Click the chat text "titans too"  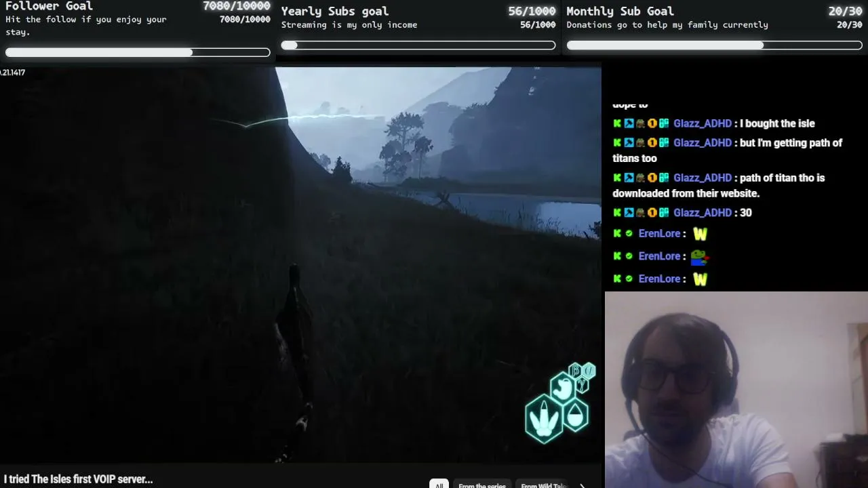click(635, 158)
